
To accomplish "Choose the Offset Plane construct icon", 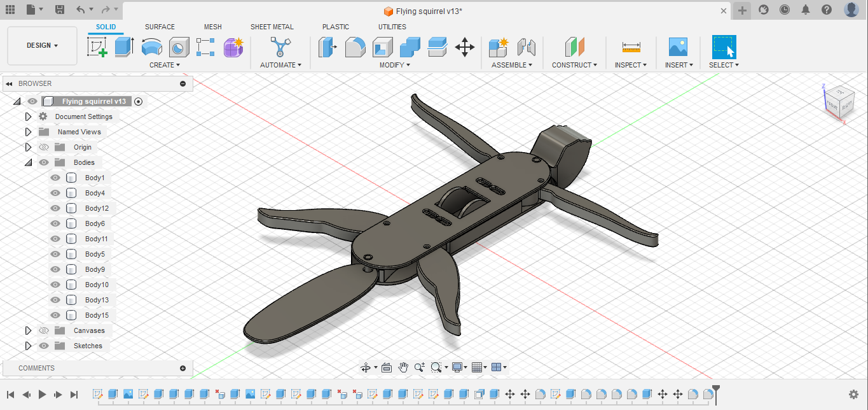I will [x=574, y=47].
